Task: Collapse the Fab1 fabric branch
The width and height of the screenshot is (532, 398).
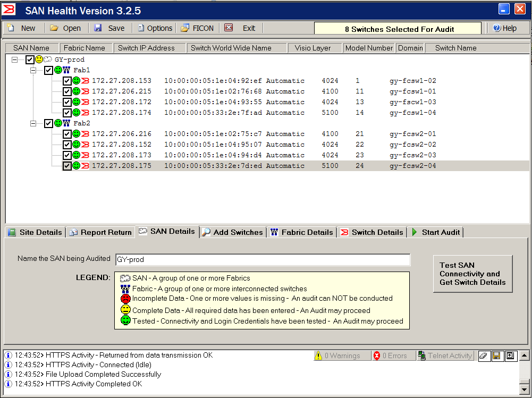Action: tap(33, 70)
